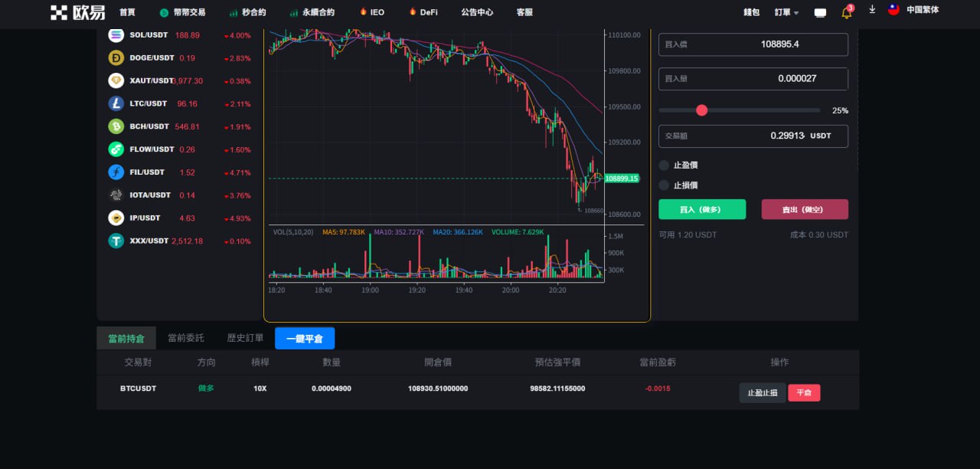Image resolution: width=980 pixels, height=469 pixels.
Task: Select the LTC/USDT coin icon
Action: click(116, 103)
